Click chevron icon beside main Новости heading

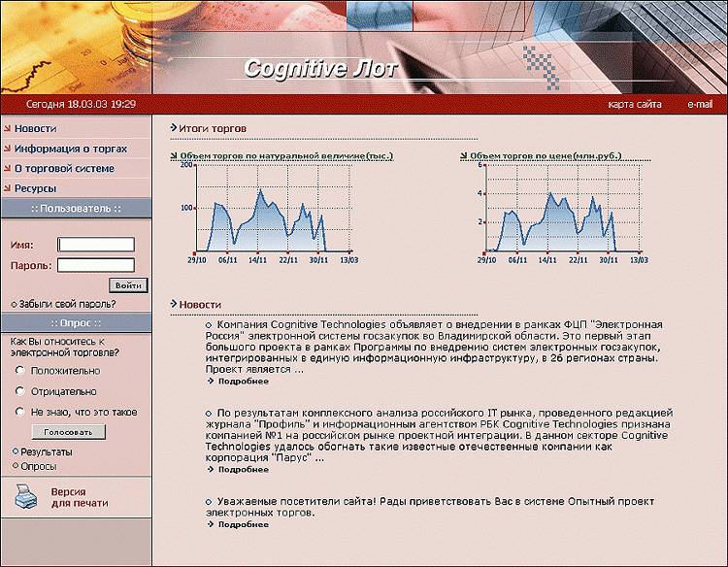tap(174, 304)
